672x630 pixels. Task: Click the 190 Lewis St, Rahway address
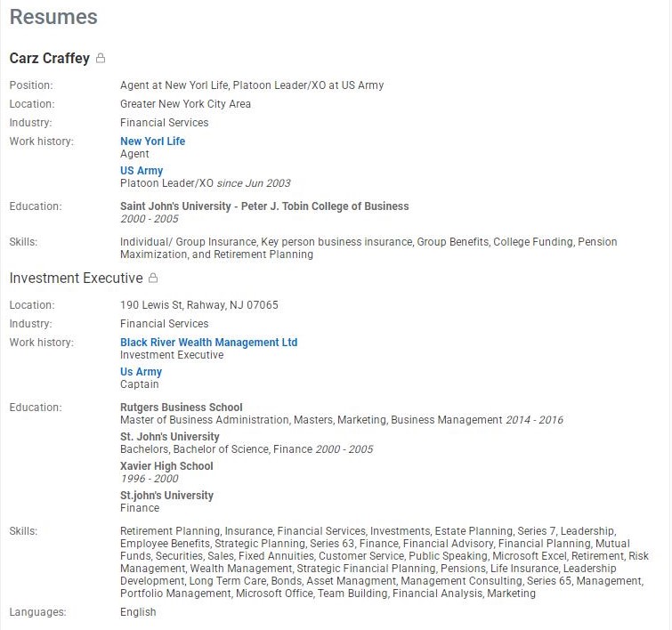(x=198, y=305)
